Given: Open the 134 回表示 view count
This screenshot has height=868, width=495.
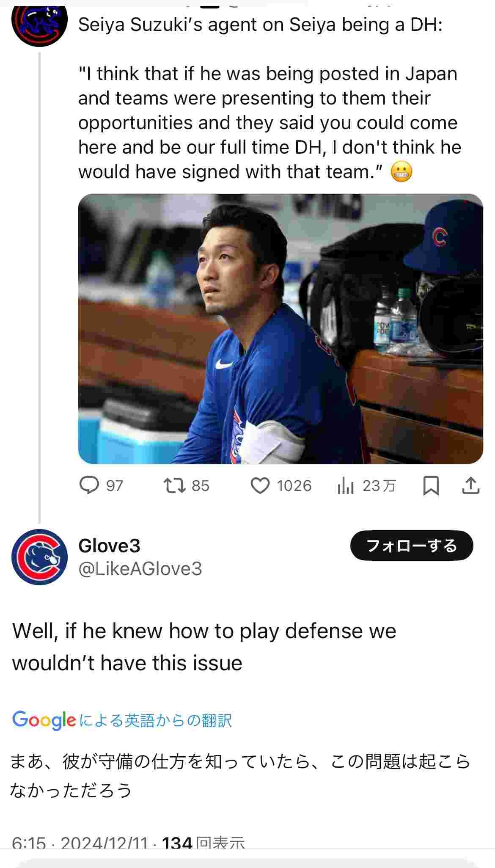Looking at the screenshot, I should click(203, 843).
